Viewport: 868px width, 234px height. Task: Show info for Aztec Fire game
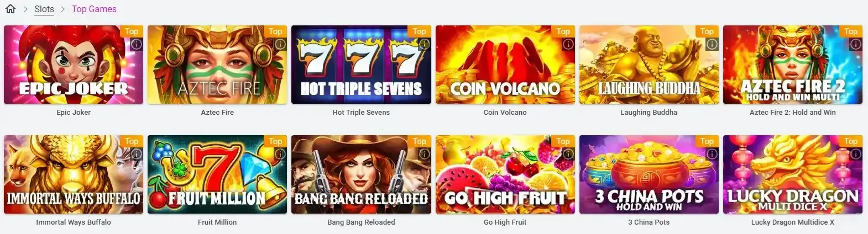click(280, 44)
